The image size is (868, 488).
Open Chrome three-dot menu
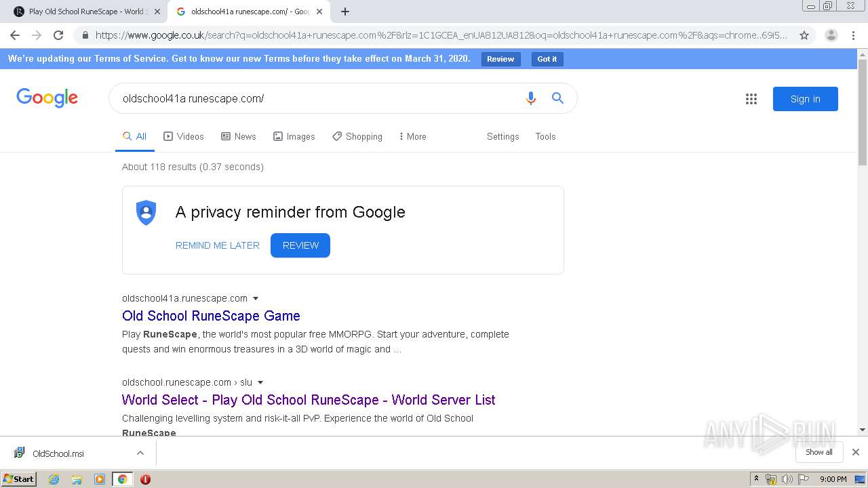(852, 35)
